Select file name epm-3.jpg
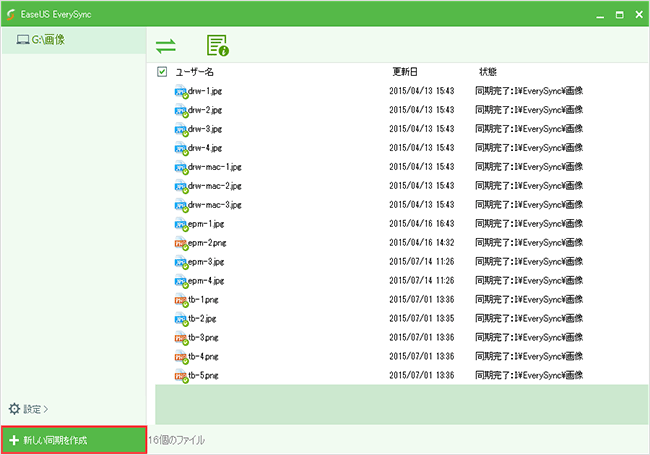This screenshot has width=650, height=455. point(206,262)
